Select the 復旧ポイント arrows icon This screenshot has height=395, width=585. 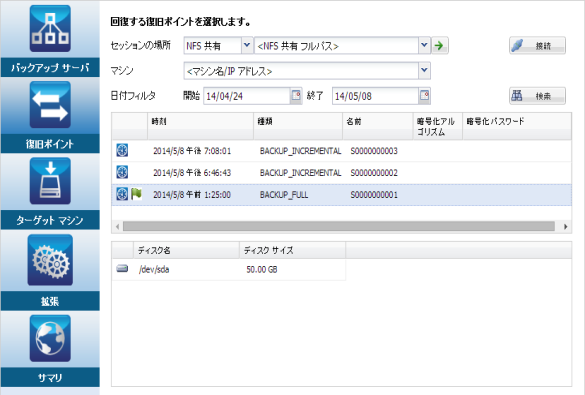(x=50, y=105)
